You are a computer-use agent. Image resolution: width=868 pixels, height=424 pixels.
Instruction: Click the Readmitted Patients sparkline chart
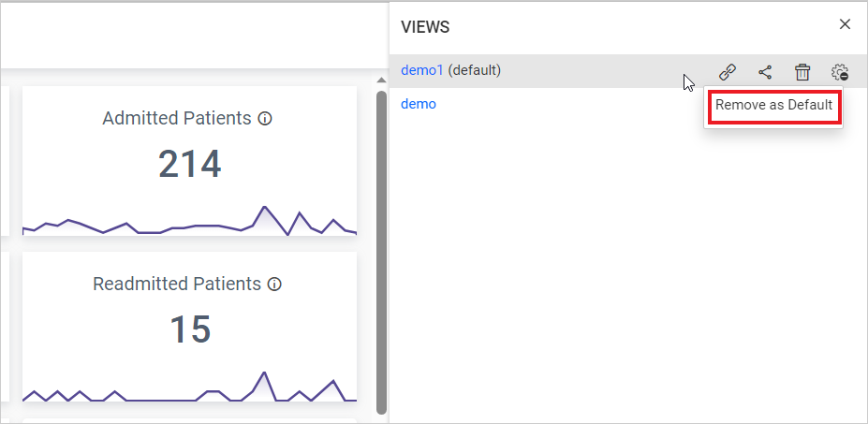[189, 387]
